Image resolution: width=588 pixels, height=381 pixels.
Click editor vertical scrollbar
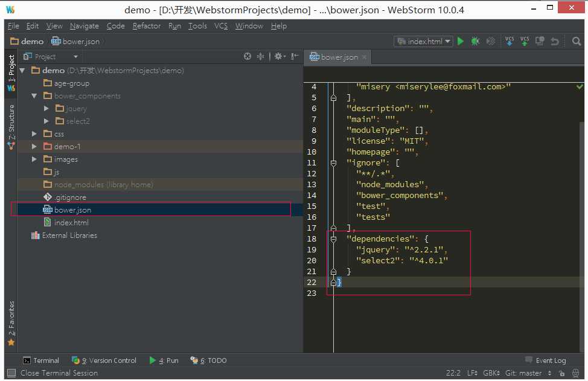point(581,236)
